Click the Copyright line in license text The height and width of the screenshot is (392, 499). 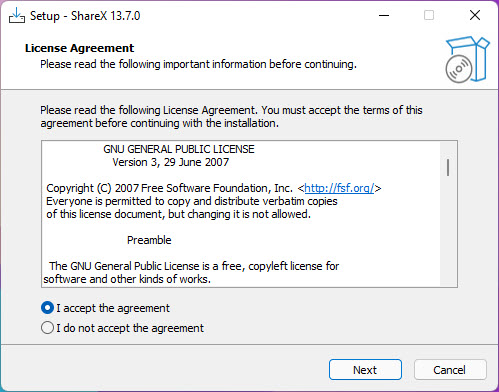213,188
